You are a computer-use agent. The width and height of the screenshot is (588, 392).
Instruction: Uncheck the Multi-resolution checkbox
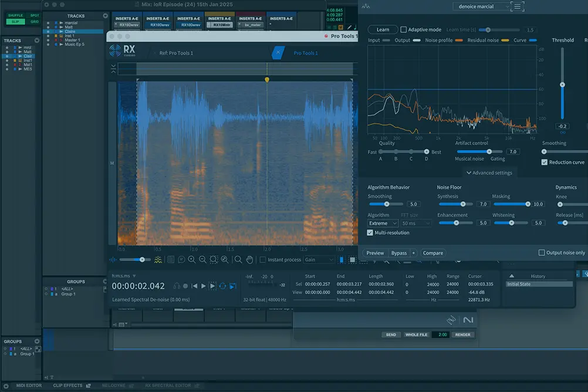[x=370, y=232]
